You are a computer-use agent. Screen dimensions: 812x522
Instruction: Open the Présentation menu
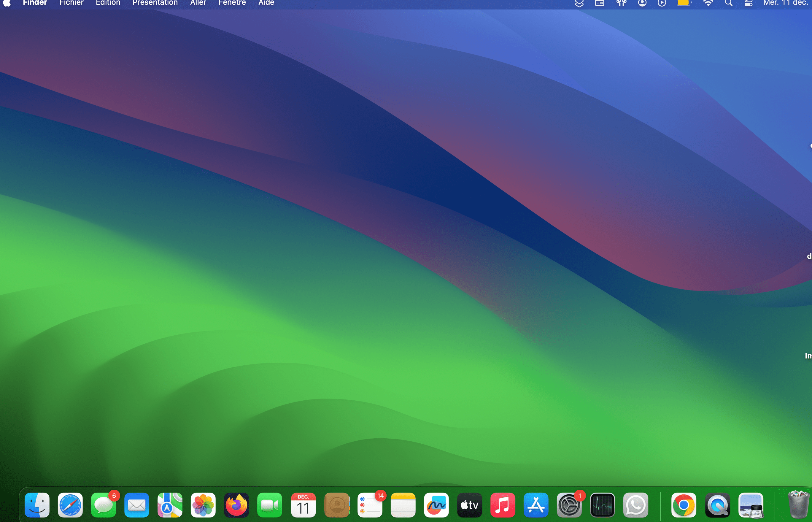[x=155, y=3]
